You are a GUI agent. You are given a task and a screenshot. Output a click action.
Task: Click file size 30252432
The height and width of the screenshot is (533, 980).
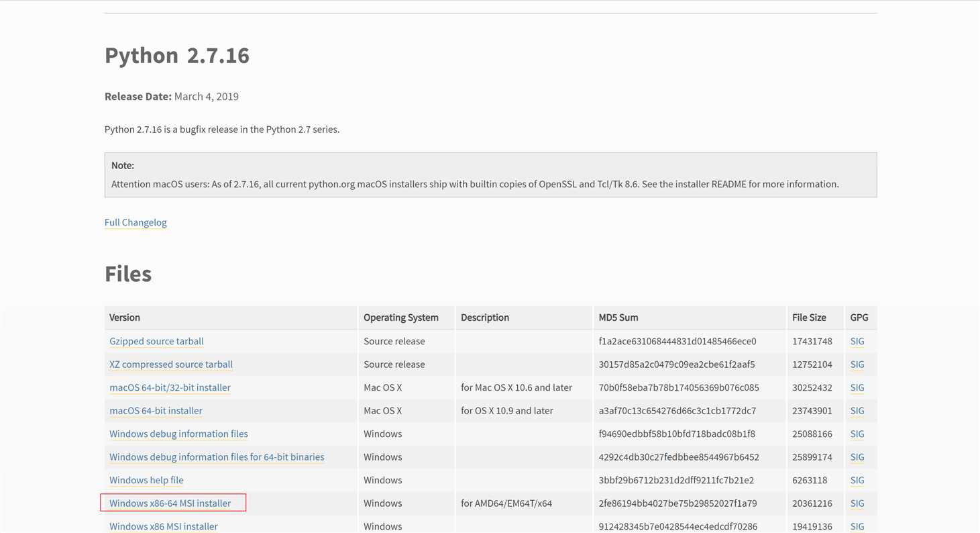pyautogui.click(x=812, y=387)
